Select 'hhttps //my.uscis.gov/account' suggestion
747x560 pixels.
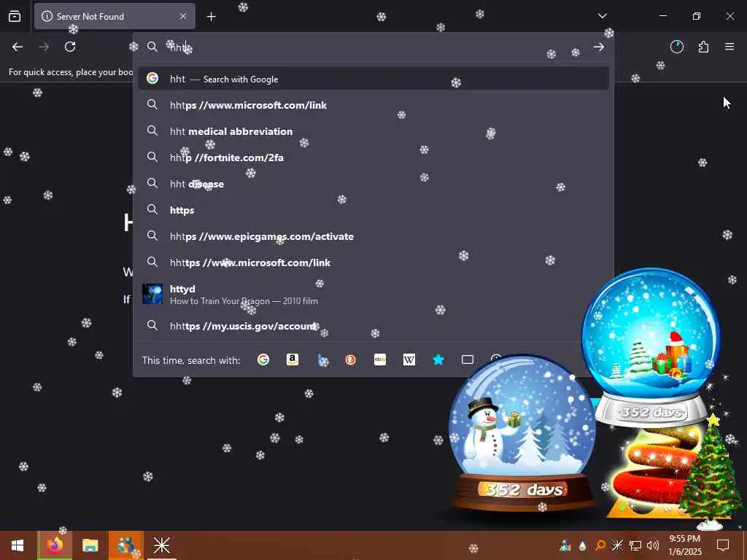373,326
